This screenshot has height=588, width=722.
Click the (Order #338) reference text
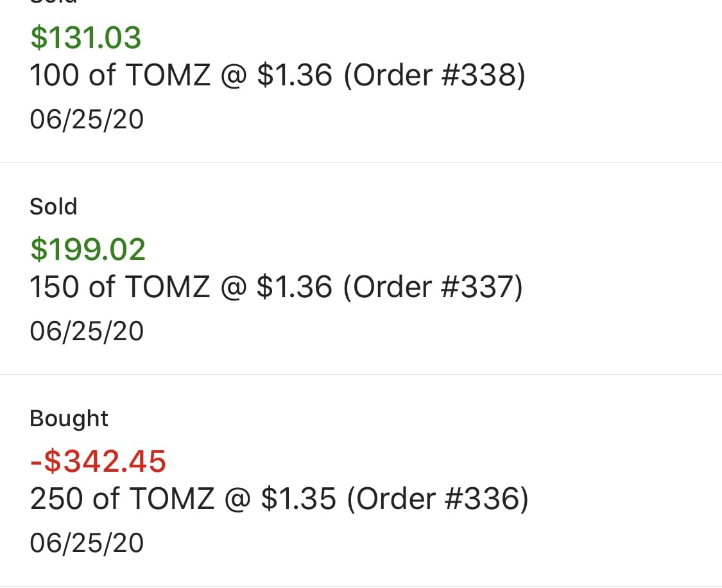click(434, 76)
